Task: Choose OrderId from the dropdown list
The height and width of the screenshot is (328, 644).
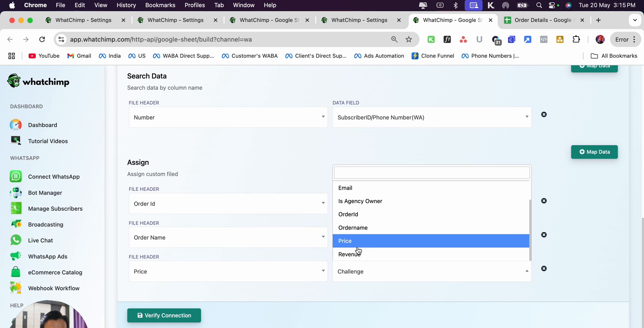Action: tap(431, 214)
